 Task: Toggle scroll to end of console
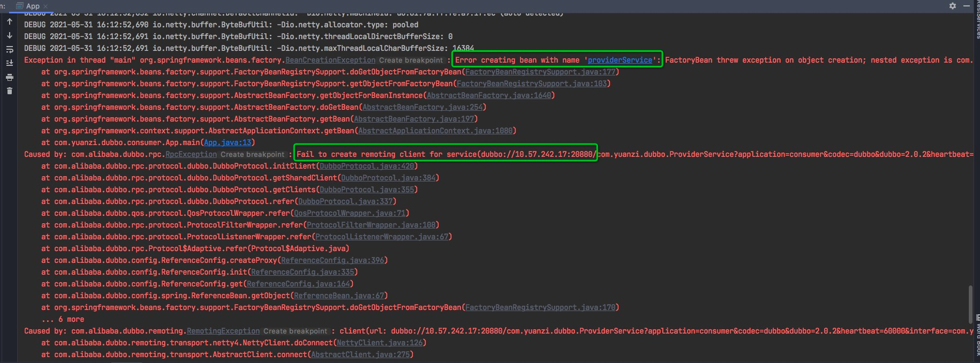[10, 63]
